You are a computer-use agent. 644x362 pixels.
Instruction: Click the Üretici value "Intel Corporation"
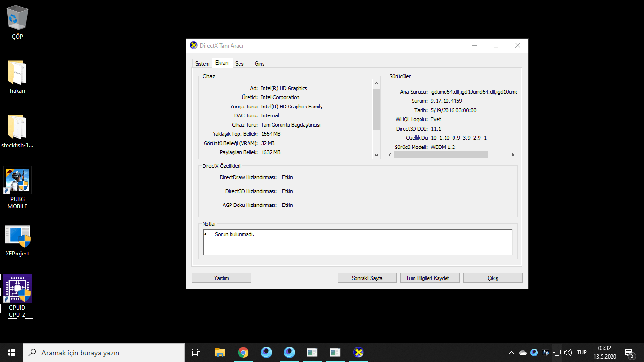point(280,97)
